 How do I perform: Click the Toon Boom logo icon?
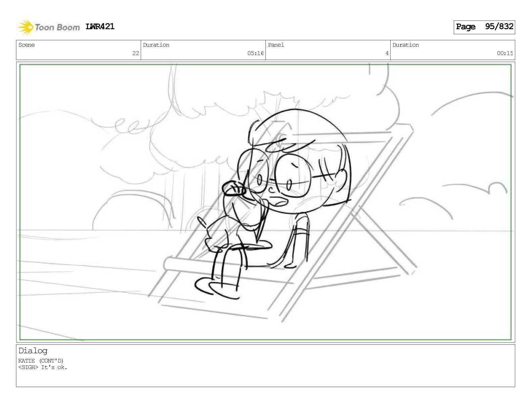pyautogui.click(x=26, y=27)
